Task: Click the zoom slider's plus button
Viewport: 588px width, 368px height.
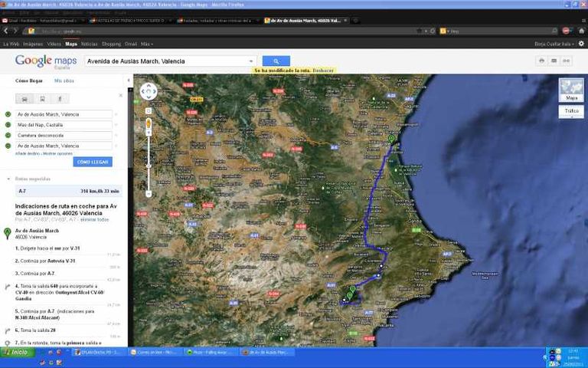Action: click(149, 110)
